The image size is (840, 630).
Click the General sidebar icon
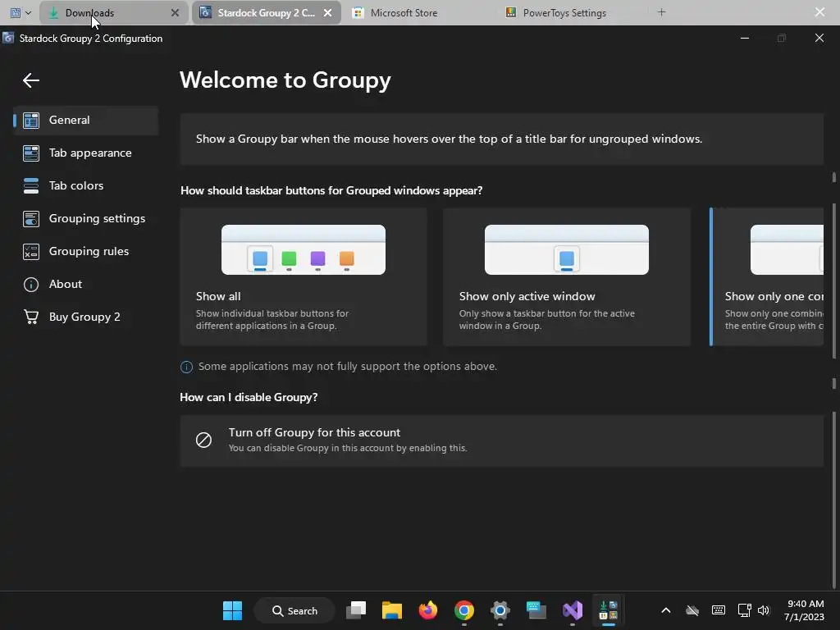coord(31,121)
